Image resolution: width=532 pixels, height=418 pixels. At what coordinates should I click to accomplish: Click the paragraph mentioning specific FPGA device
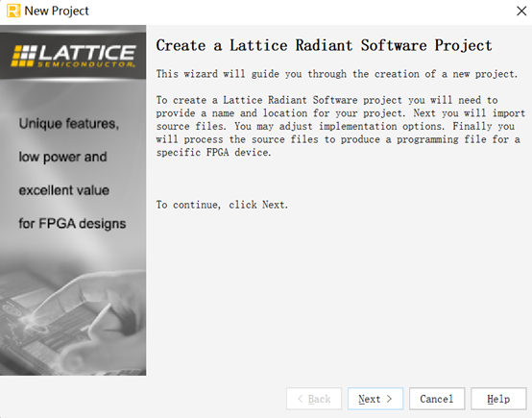pyautogui.click(x=341, y=126)
